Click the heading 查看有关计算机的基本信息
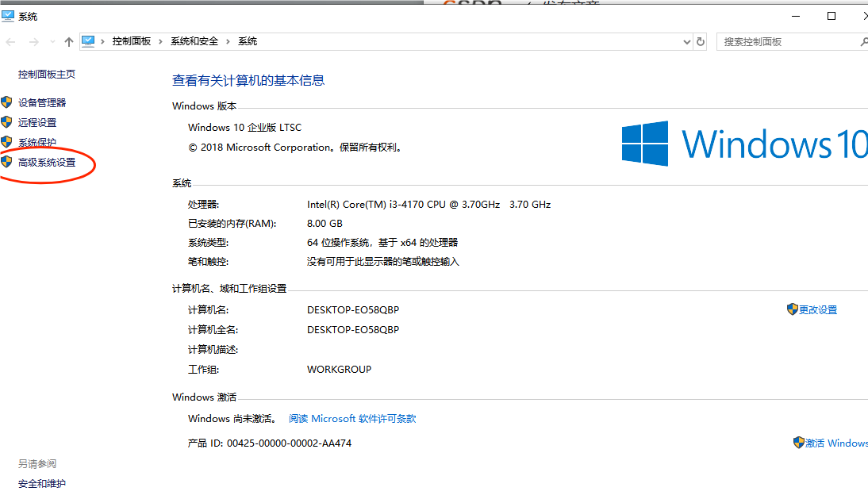The height and width of the screenshot is (499, 868). (248, 80)
